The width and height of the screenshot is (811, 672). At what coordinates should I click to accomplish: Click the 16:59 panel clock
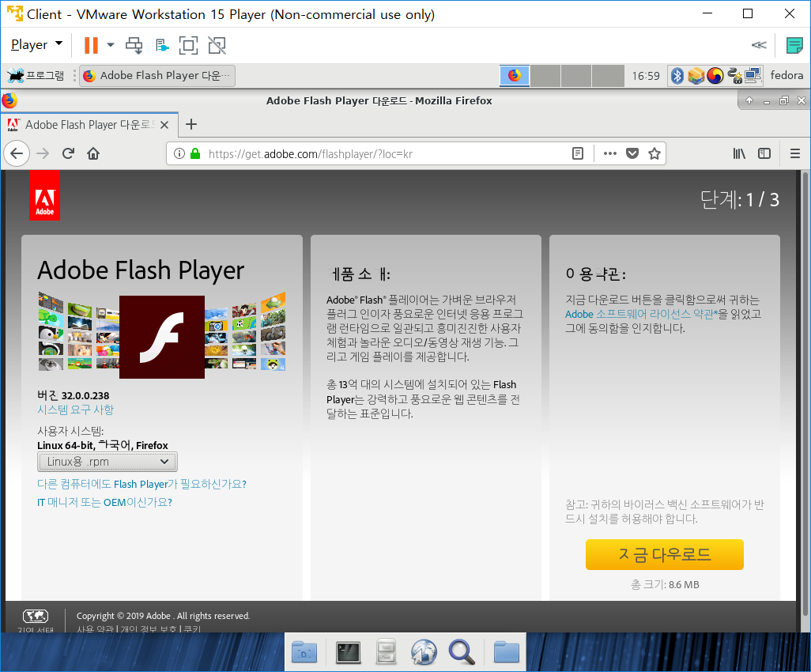[646, 76]
